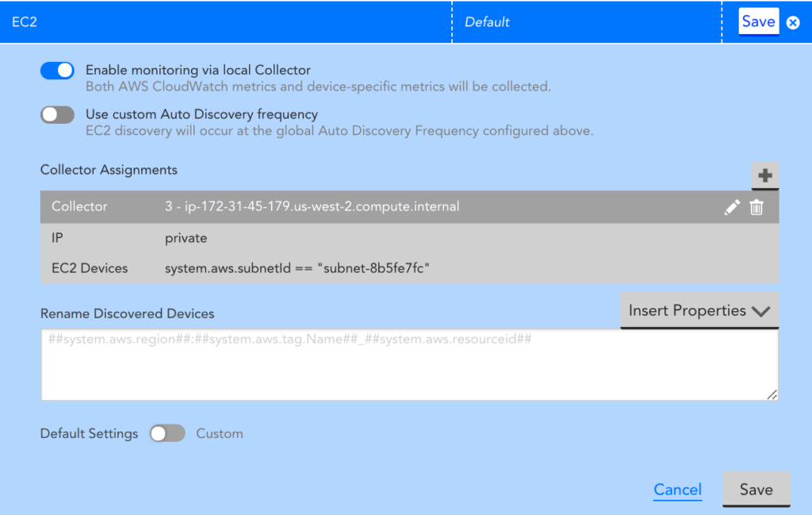Select the Default tab in the header
Image resolution: width=812 pixels, height=515 pixels.
tap(487, 21)
